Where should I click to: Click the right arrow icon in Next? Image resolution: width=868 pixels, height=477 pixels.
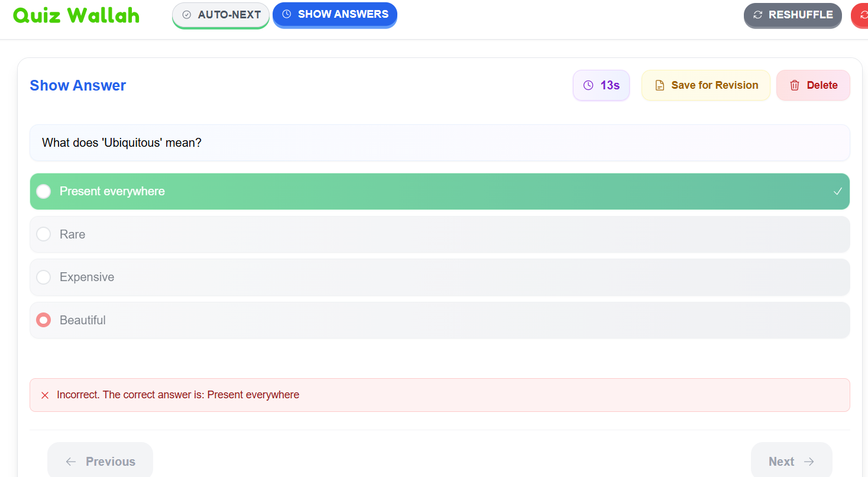pos(809,462)
